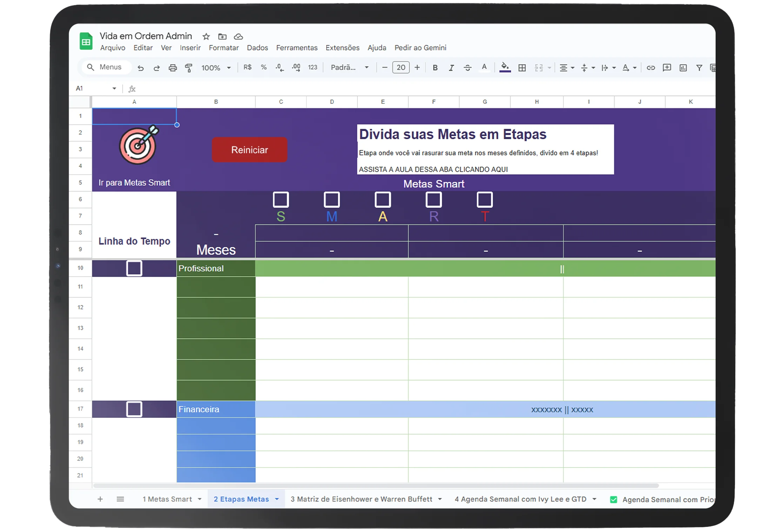This screenshot has height=532, width=784.
Task: Apply strikethrough formatting
Action: (467, 68)
